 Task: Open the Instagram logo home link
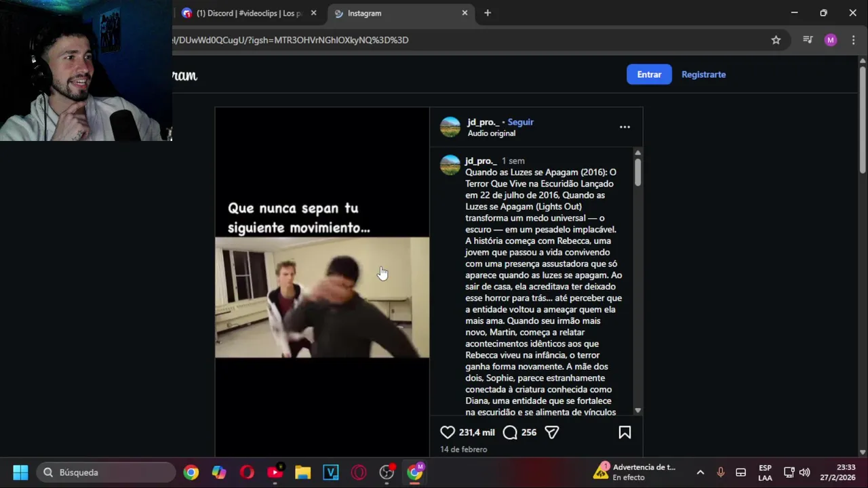184,75
